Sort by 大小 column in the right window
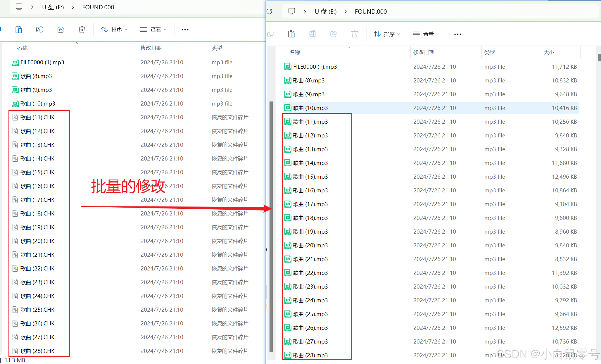The image size is (601, 364). (549, 52)
